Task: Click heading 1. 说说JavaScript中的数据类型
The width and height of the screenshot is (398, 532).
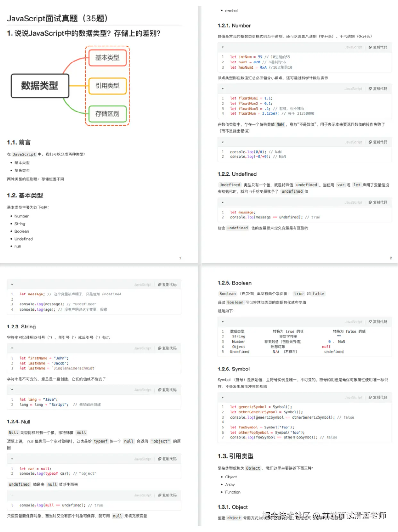Action: coord(84,33)
